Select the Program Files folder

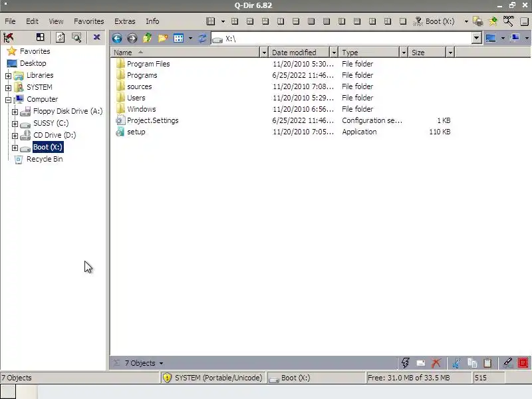coord(148,64)
